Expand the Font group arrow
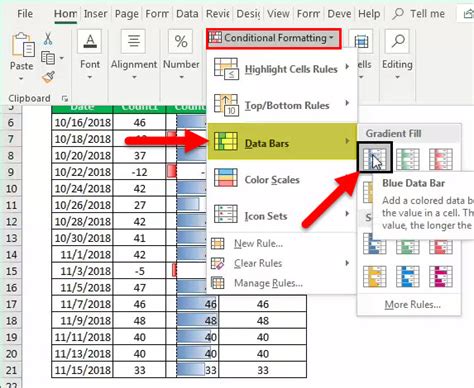This screenshot has width=474, height=388. pyautogui.click(x=90, y=77)
